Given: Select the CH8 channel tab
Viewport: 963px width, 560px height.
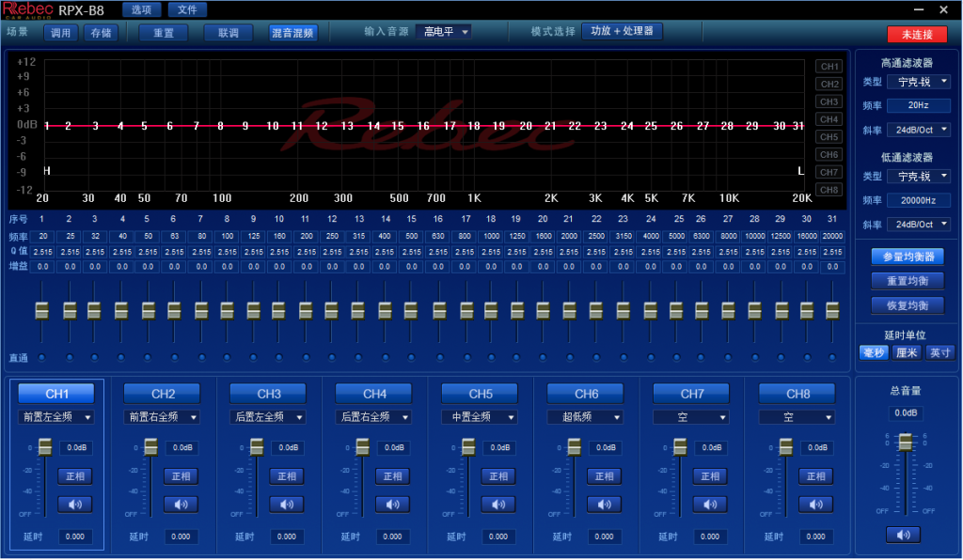Looking at the screenshot, I should pos(797,394).
